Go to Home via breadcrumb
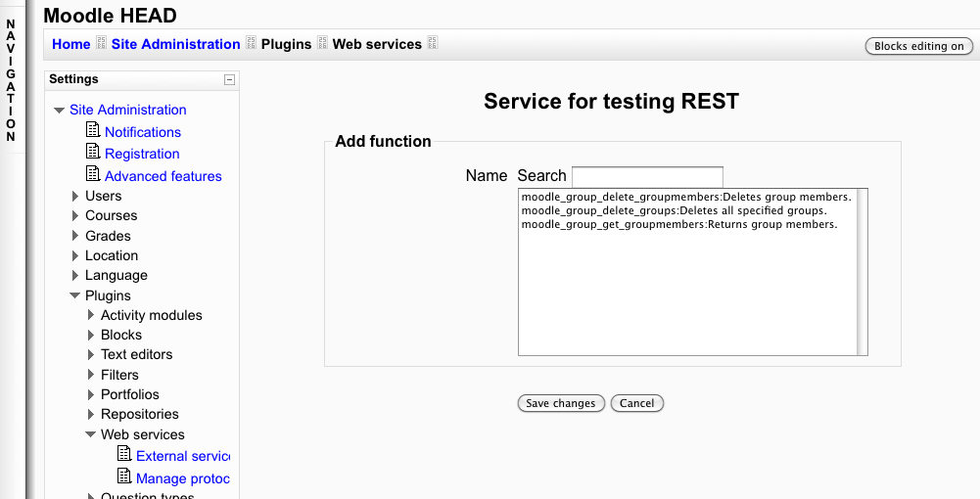 click(x=70, y=44)
